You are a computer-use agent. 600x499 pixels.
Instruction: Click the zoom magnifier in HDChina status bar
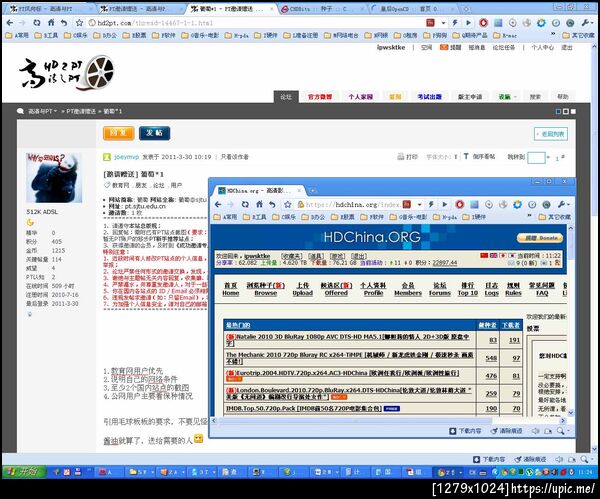click(561, 431)
